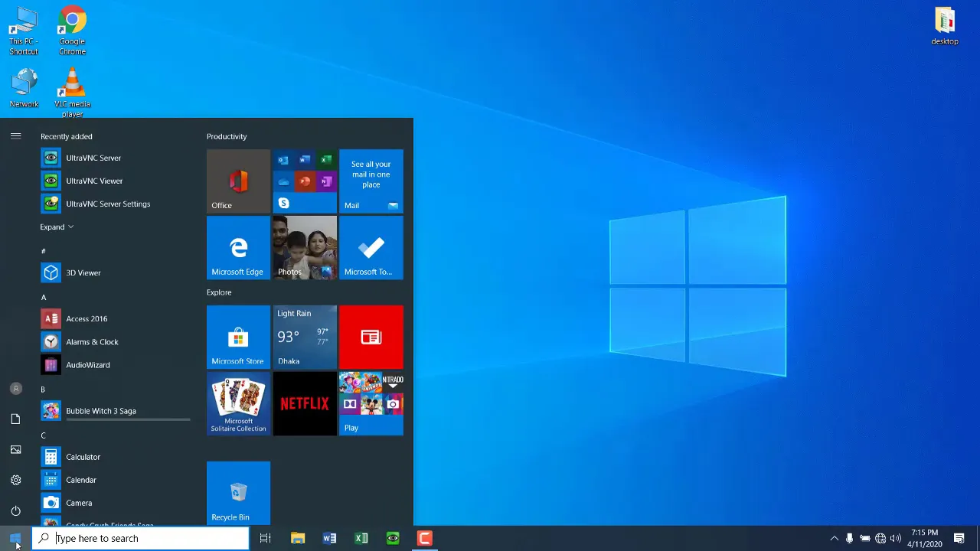The width and height of the screenshot is (980, 551).
Task: Launch Microsoft Edge tile
Action: pos(238,247)
